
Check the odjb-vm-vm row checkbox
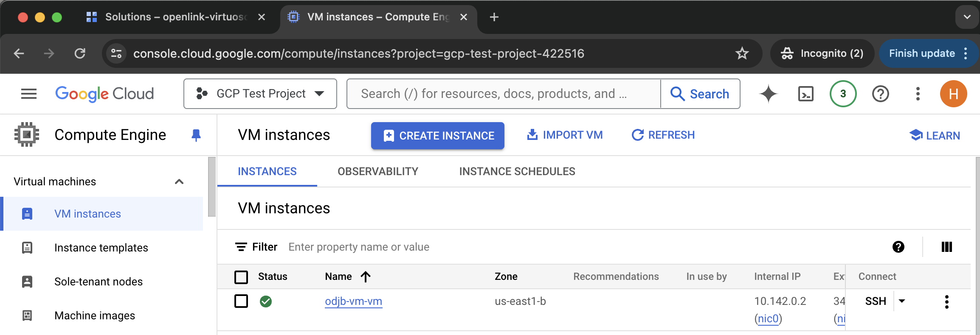[x=241, y=301]
